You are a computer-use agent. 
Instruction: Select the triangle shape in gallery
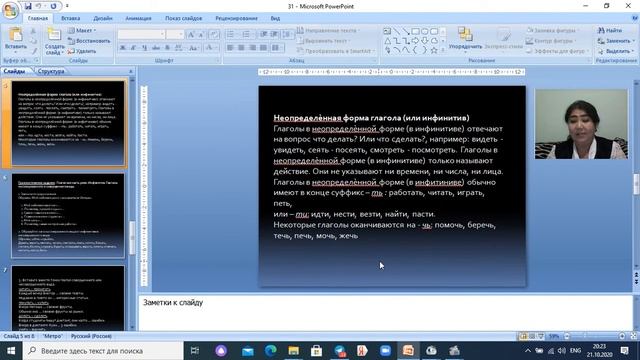click(x=387, y=41)
